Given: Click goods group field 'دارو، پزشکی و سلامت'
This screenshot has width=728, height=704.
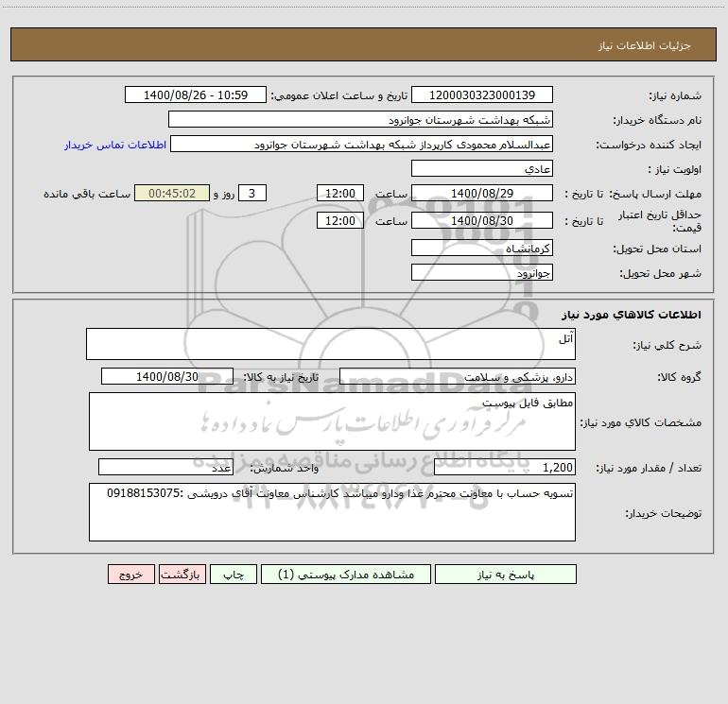Looking at the screenshot, I should [x=458, y=376].
